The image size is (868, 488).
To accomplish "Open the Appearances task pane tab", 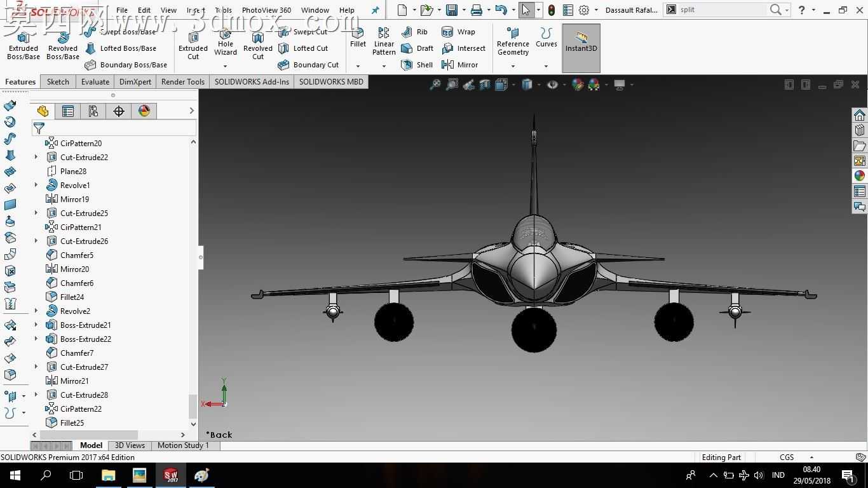I will click(x=860, y=176).
